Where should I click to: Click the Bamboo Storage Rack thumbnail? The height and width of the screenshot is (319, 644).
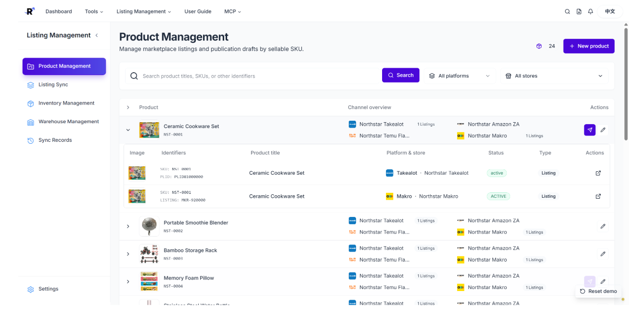(149, 254)
